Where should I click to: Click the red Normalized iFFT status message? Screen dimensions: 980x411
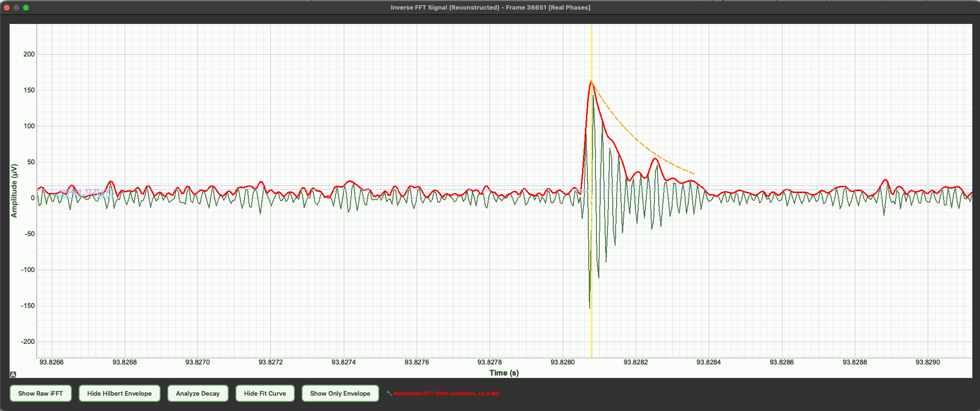tap(446, 393)
